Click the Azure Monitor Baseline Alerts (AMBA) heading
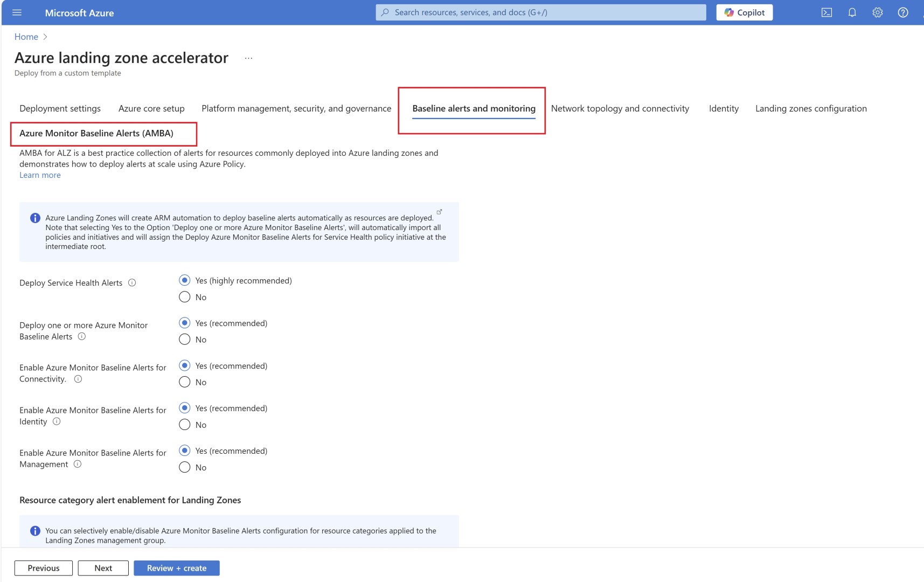 coord(96,133)
